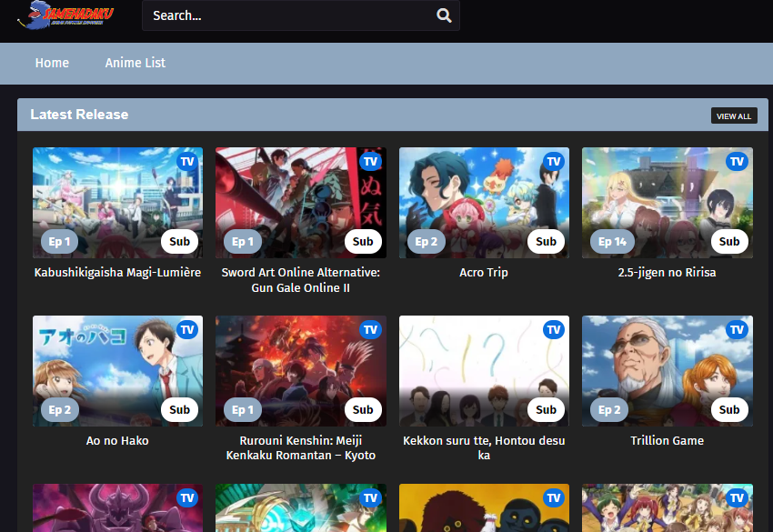Image resolution: width=773 pixels, height=532 pixels.
Task: Click Sub badge on 2.5-jigen no Ririsa card
Action: [x=729, y=242]
